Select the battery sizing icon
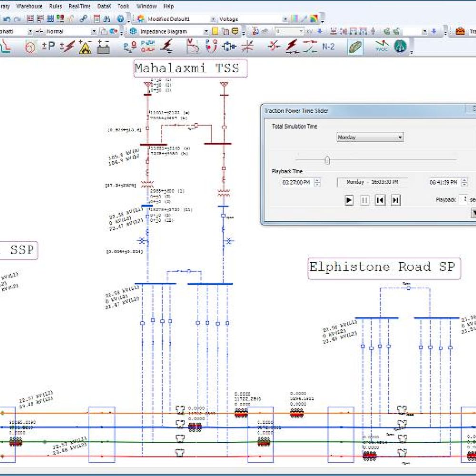 (x=102, y=47)
